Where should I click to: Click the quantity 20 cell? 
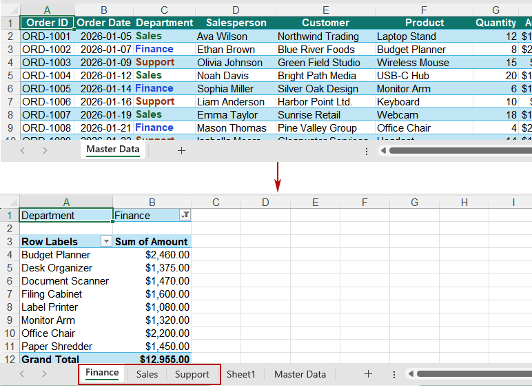click(495, 76)
